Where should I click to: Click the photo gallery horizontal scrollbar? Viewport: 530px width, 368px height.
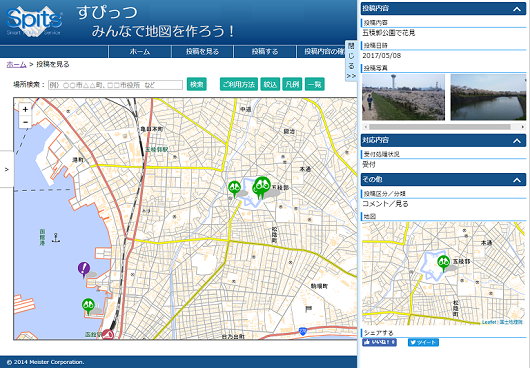[x=439, y=127]
